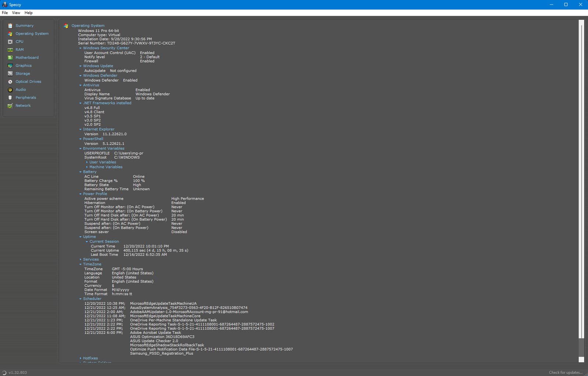Open the RAM section icon
This screenshot has width=588, height=376.
pos(10,50)
